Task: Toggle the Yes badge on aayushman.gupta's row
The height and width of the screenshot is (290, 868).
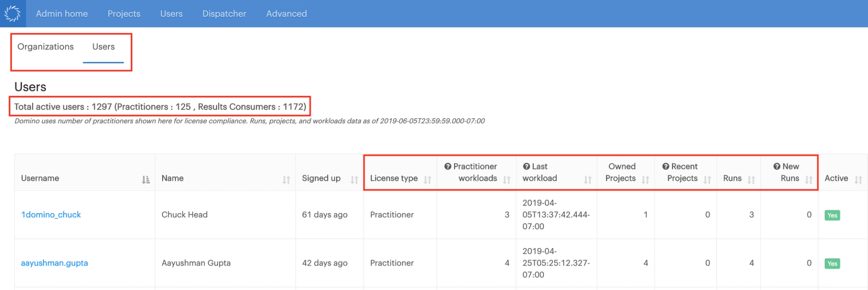Action: pyautogui.click(x=832, y=263)
